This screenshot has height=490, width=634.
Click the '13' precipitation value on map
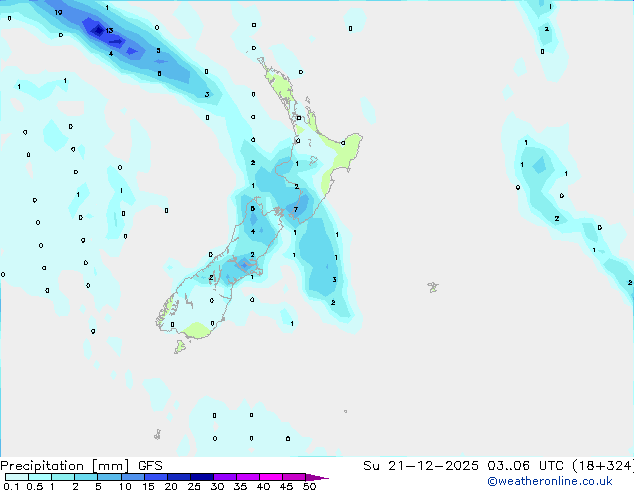[109, 31]
